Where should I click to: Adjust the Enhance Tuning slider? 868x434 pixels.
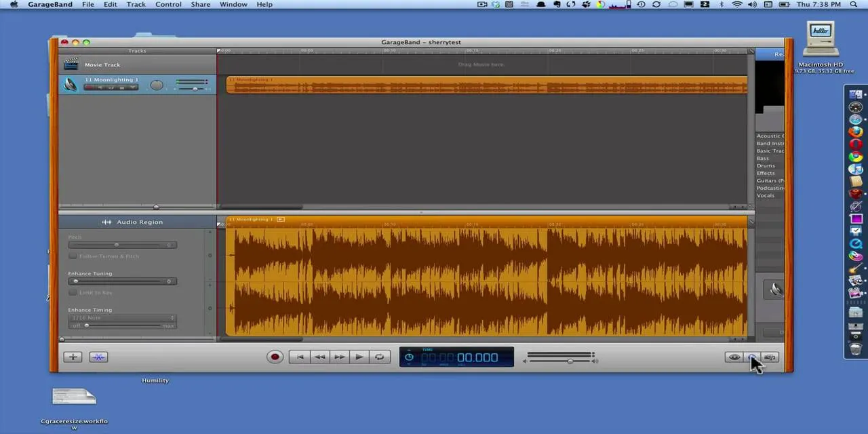[122, 281]
